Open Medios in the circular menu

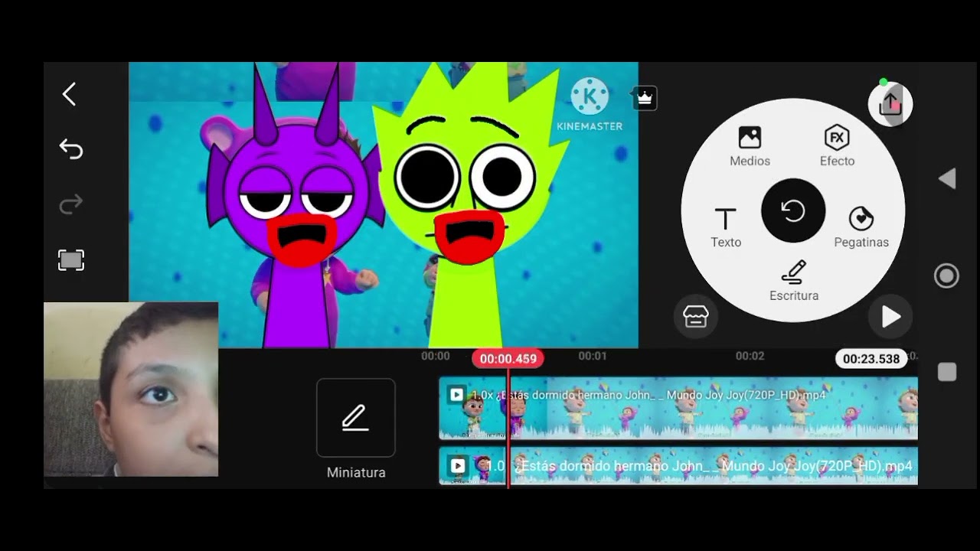[x=750, y=147]
